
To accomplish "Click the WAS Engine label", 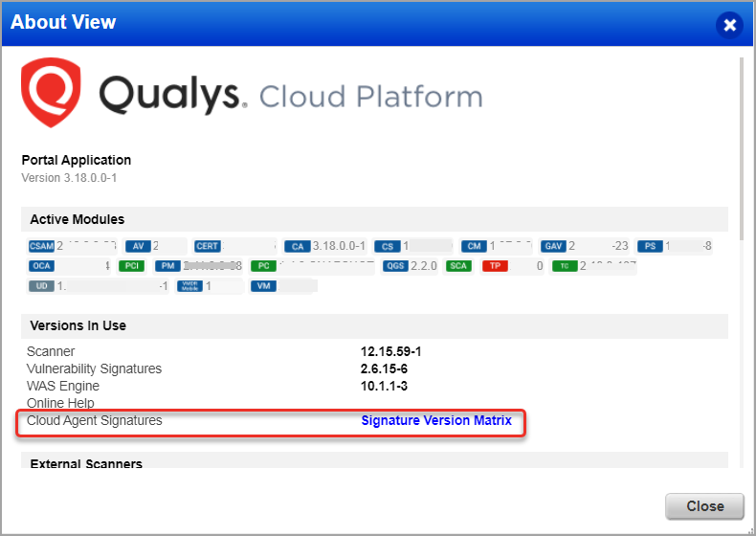I will click(62, 387).
